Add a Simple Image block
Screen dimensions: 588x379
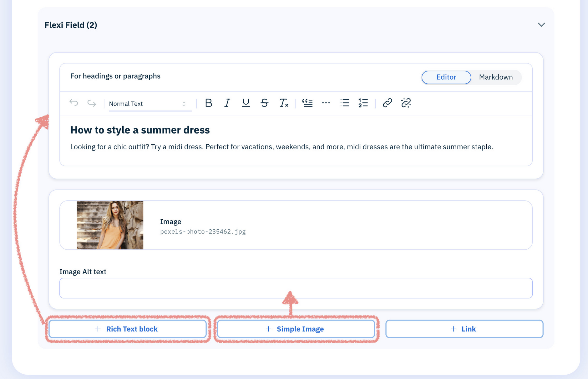click(x=296, y=329)
